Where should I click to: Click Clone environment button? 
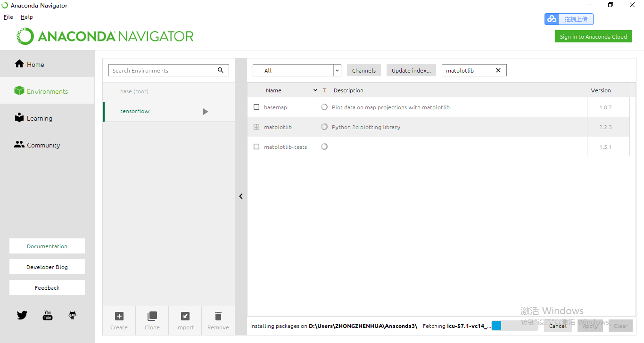pos(152,321)
